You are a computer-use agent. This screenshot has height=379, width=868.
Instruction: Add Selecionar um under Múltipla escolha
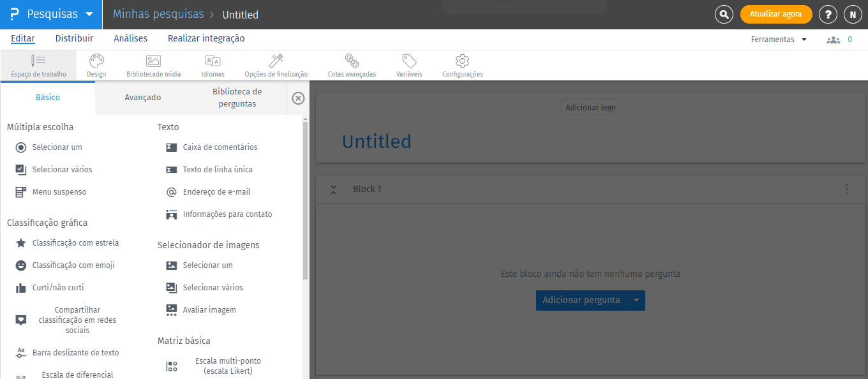point(49,147)
